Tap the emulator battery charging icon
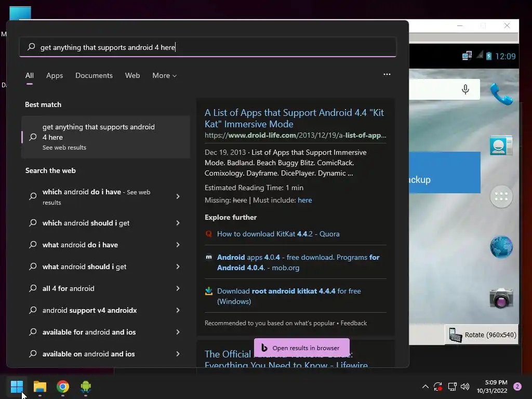 (488, 56)
